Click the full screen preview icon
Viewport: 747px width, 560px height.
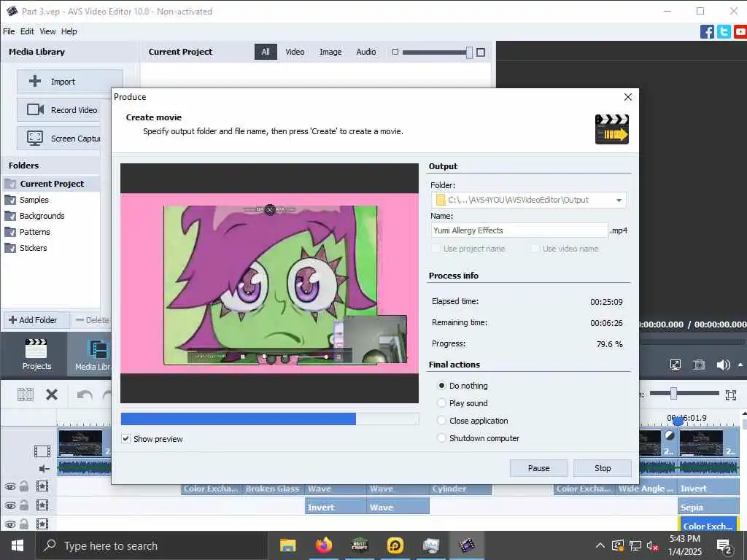(x=675, y=365)
